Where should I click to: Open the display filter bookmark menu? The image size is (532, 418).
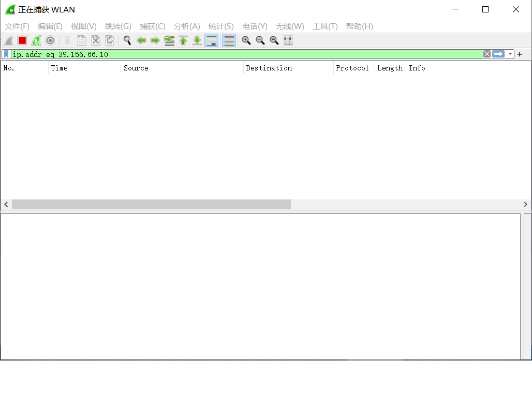pos(6,54)
